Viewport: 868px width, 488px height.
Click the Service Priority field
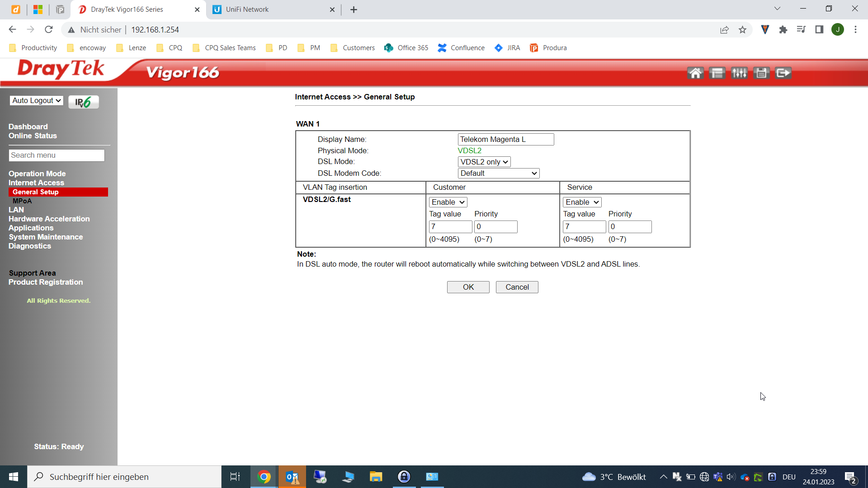630,227
